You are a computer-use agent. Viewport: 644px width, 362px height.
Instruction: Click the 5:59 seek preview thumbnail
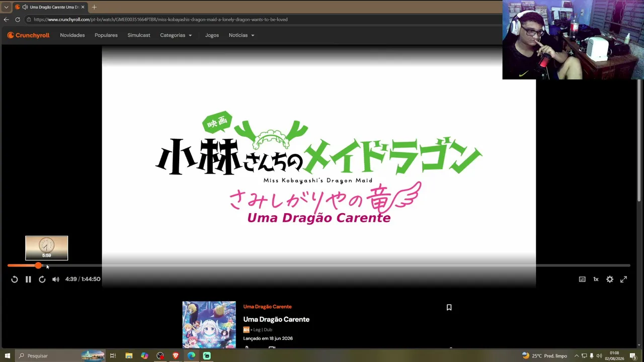coord(46,248)
